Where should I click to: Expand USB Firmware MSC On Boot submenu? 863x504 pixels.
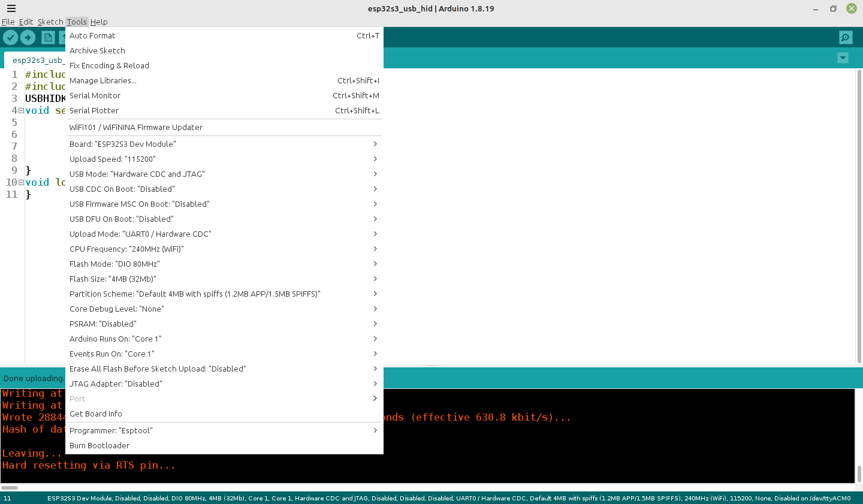click(x=224, y=204)
